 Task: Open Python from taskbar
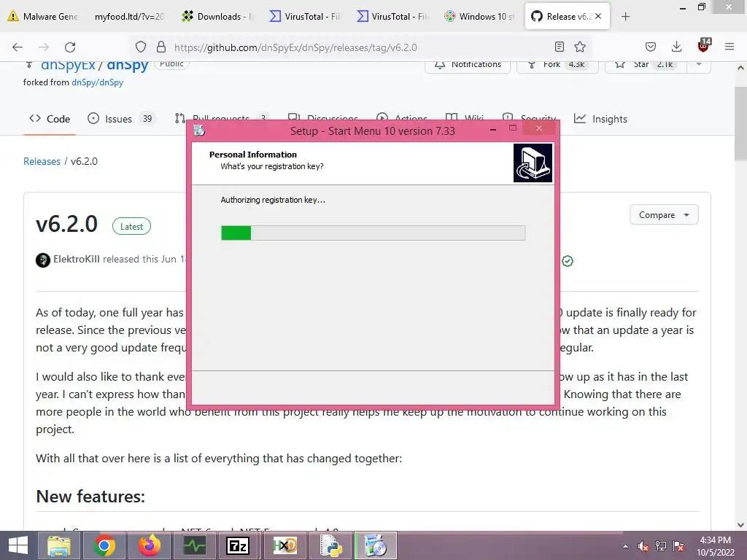click(330, 545)
